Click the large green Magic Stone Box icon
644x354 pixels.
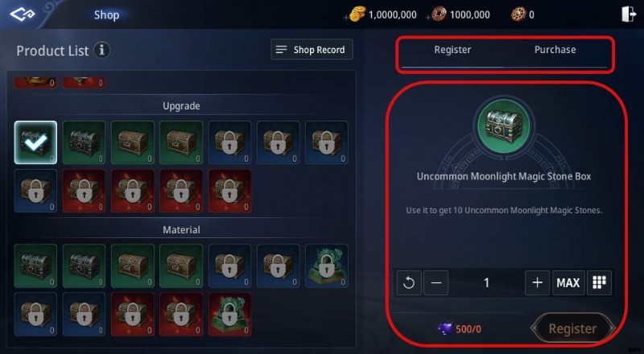pyautogui.click(x=504, y=126)
